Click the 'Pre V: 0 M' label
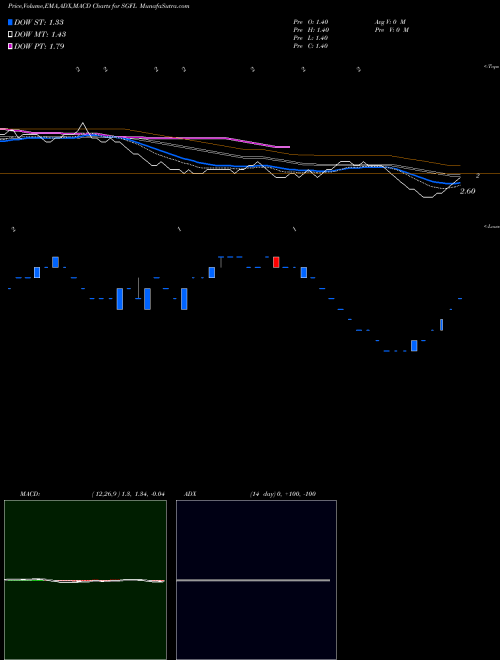500x660 pixels. pyautogui.click(x=391, y=30)
